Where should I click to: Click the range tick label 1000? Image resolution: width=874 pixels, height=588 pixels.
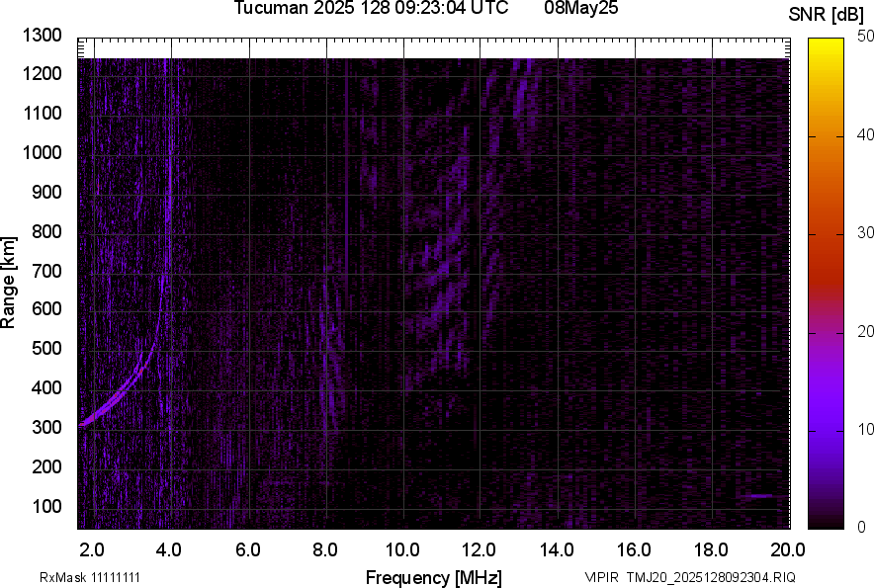point(42,152)
